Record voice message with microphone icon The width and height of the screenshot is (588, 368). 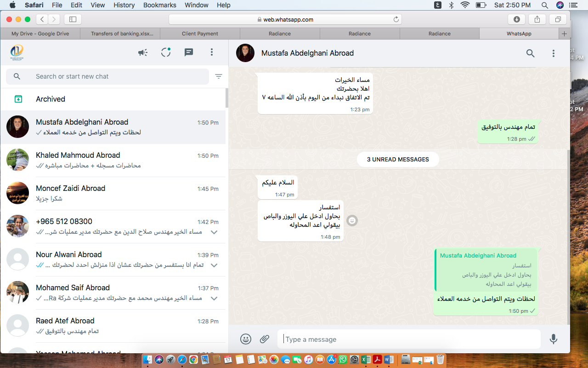pos(554,339)
